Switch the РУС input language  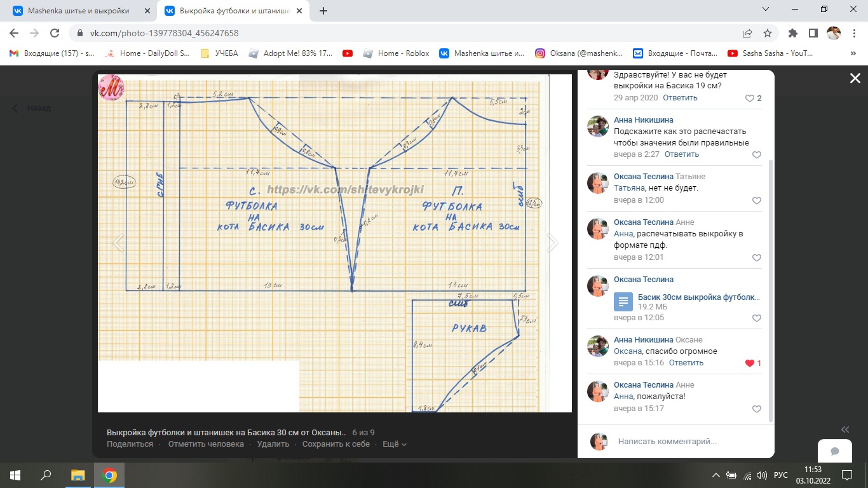point(781,475)
